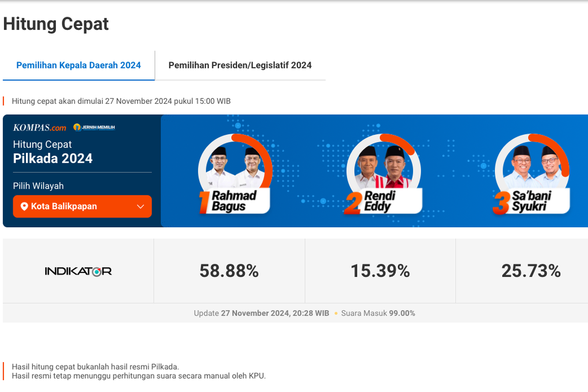588x392 pixels.
Task: Click the Indikator pollster logo
Action: click(x=78, y=271)
